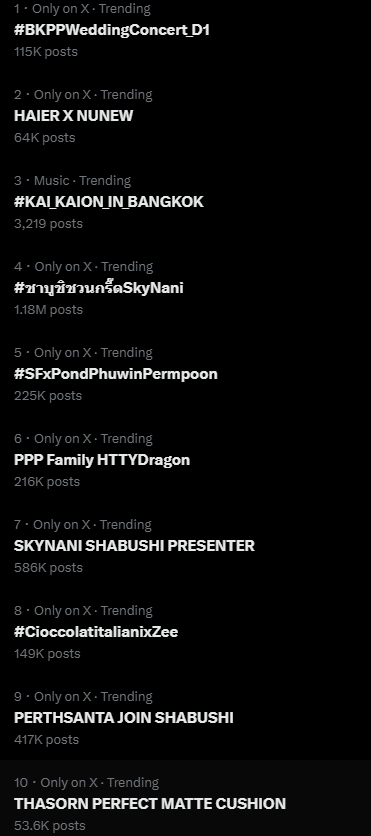This screenshot has width=371, height=836.
Task: Open the #KAI_KAION_IN_BANGKOK hashtag
Action: (109, 202)
